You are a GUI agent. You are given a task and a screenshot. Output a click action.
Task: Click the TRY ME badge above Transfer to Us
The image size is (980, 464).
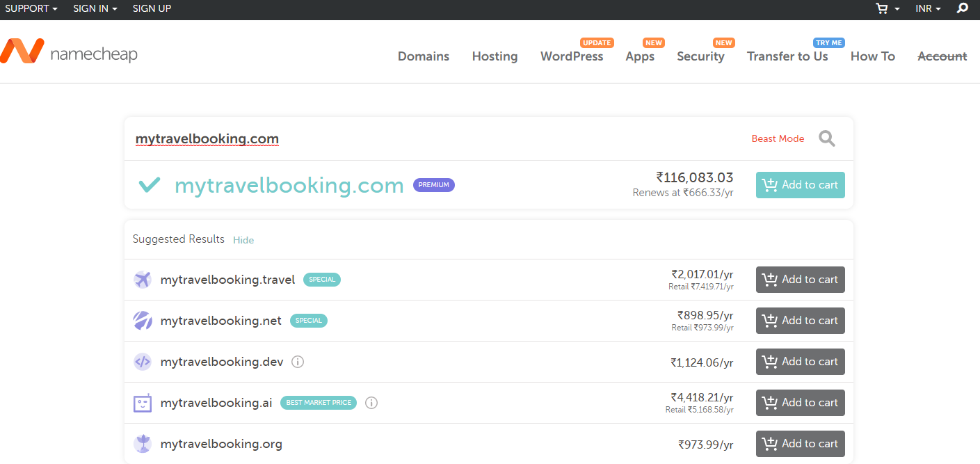(829, 43)
